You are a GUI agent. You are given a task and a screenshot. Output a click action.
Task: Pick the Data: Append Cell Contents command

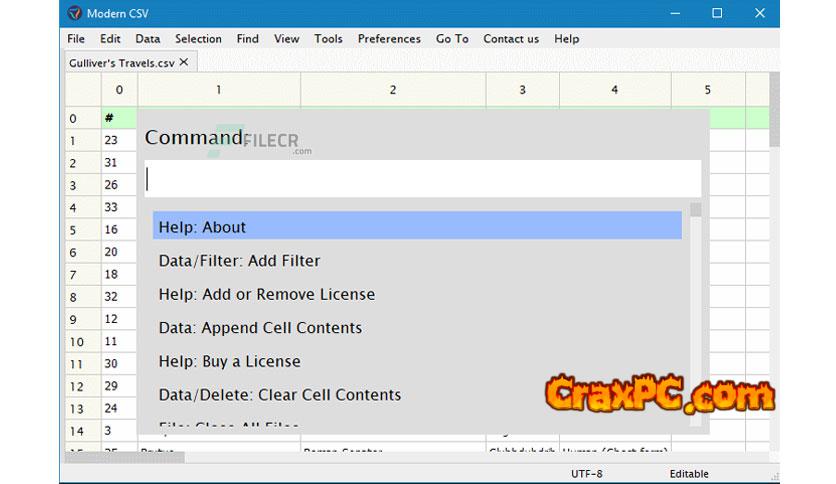(260, 328)
